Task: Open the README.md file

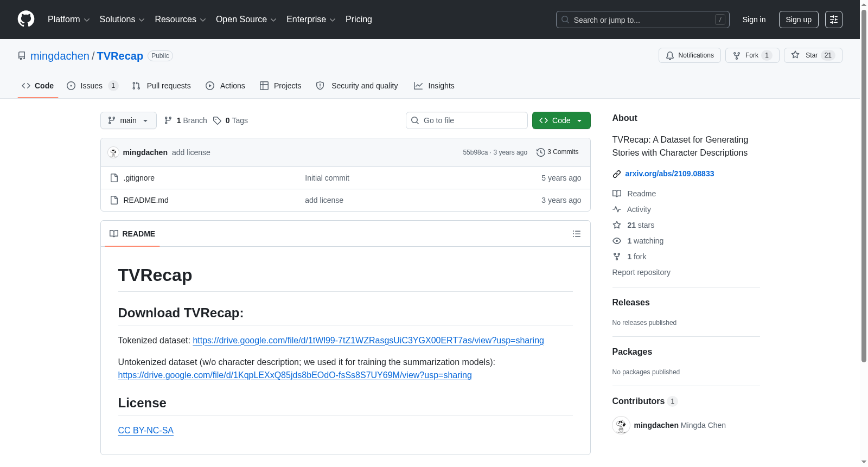Action: (146, 200)
